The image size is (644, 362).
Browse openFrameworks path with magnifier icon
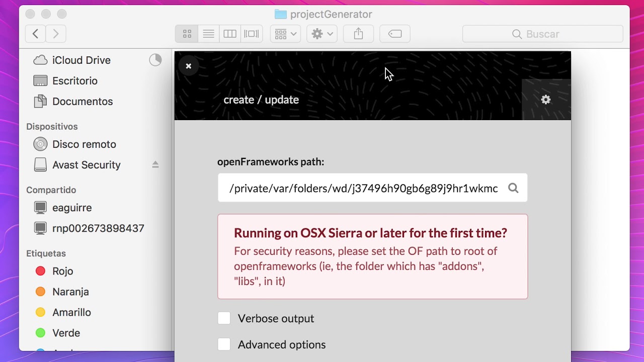click(513, 188)
